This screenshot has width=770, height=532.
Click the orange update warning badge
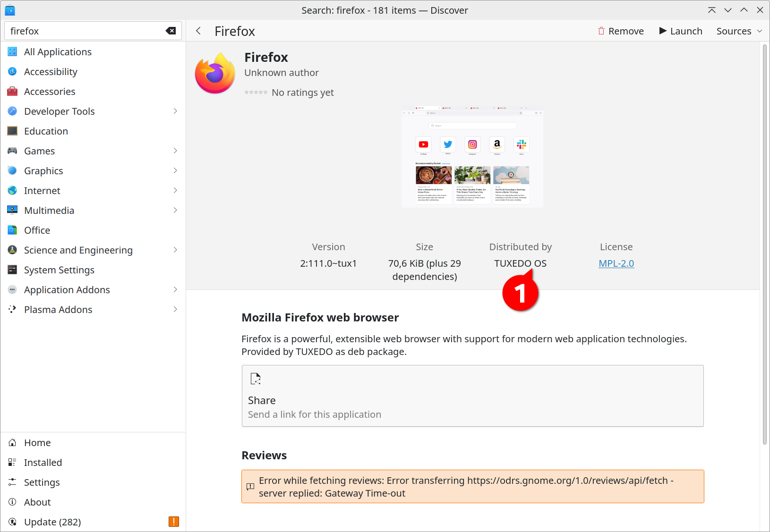[174, 522]
